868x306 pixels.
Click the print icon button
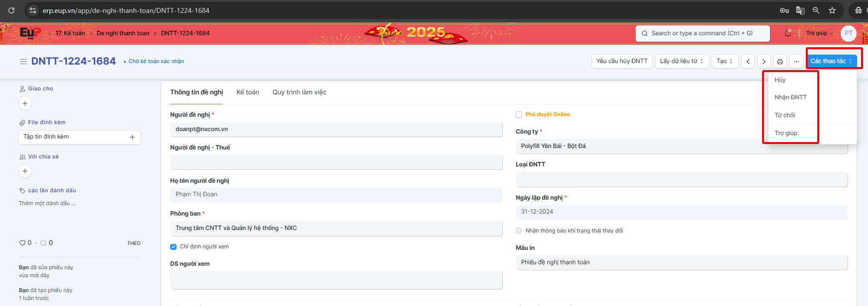coord(780,62)
